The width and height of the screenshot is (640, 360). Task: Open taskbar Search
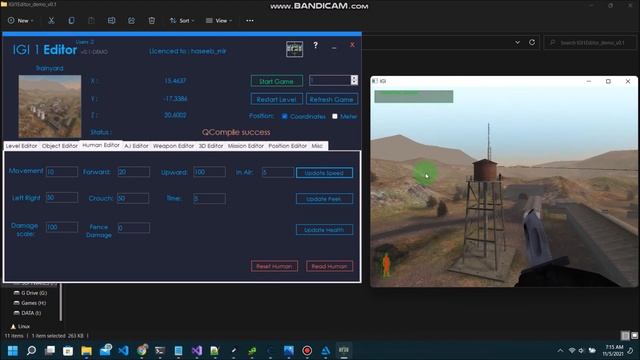click(31, 351)
